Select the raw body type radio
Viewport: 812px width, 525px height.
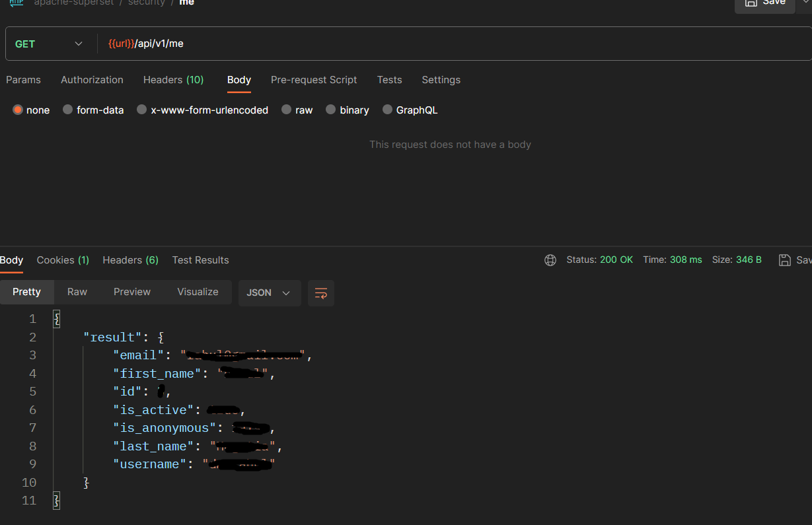coord(286,110)
